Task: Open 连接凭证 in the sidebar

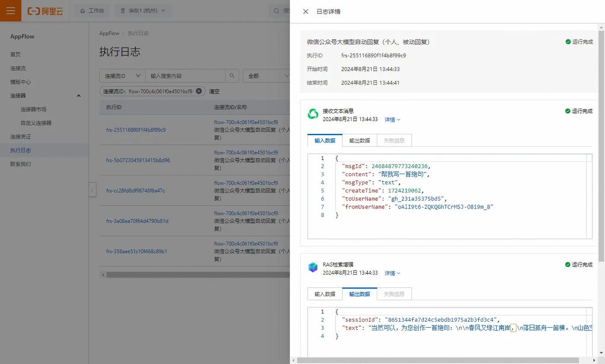Action: (x=21, y=137)
